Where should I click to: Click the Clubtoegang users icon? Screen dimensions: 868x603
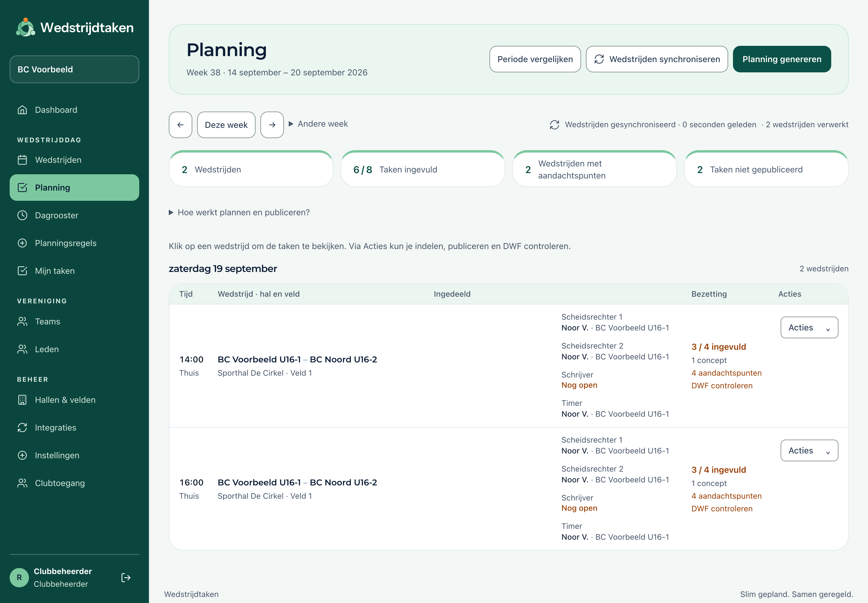pos(22,483)
